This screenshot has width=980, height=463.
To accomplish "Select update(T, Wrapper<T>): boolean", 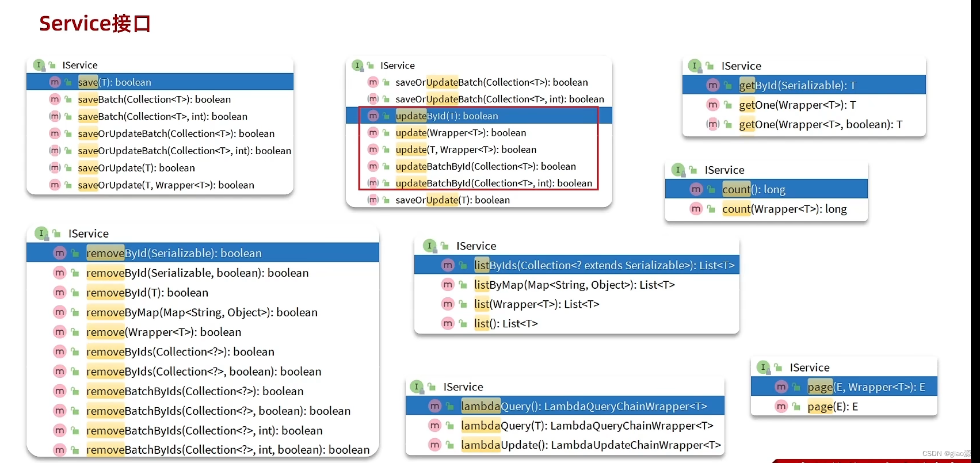I will tap(466, 150).
